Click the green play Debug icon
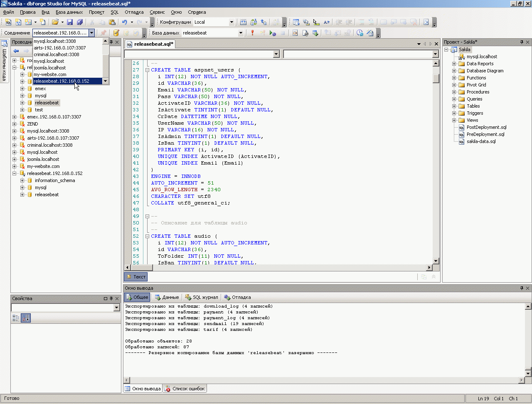The width and height of the screenshot is (532, 404). (x=273, y=33)
